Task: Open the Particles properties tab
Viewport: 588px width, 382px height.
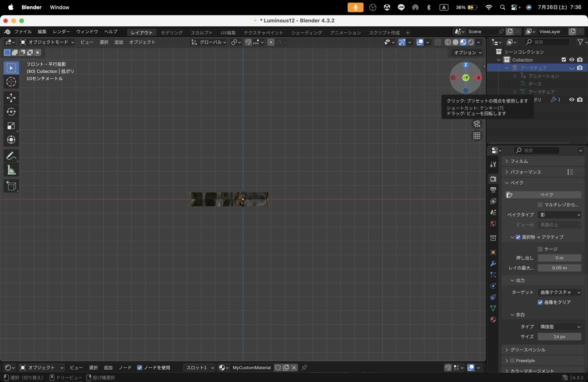Action: (493, 275)
